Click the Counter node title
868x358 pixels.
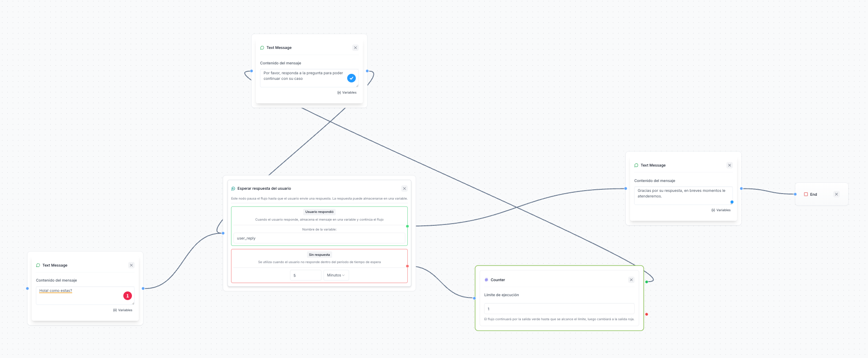point(498,280)
